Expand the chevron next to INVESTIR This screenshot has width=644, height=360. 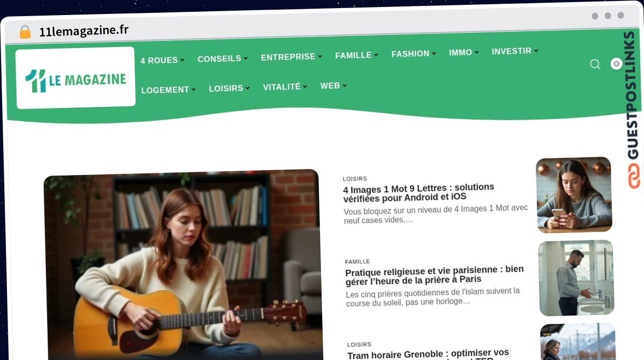(x=536, y=51)
